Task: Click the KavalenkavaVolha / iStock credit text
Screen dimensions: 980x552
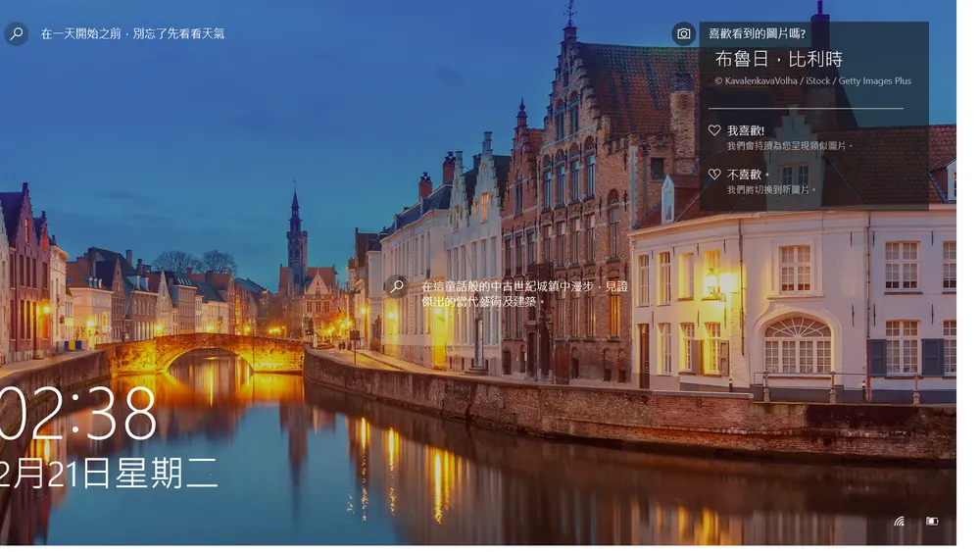Action: click(x=812, y=80)
